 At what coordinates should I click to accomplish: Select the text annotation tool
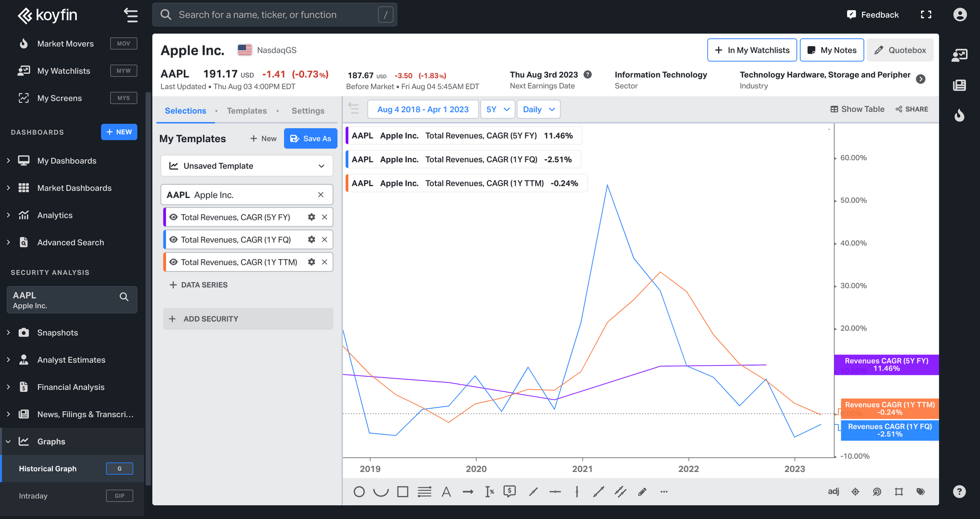[446, 492]
